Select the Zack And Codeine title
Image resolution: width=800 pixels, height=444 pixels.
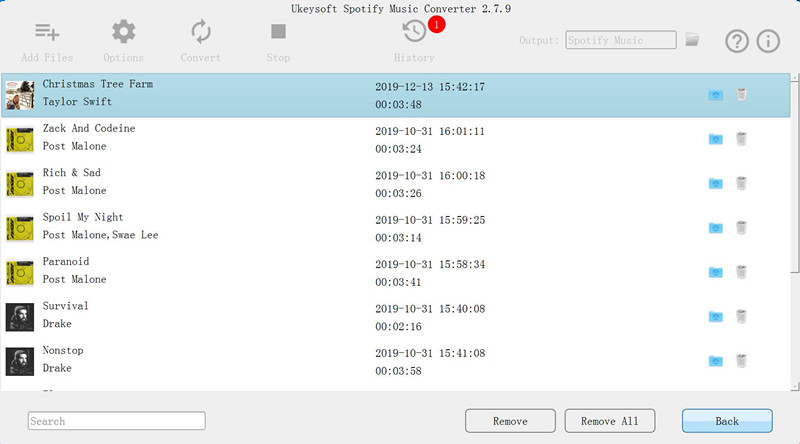[89, 128]
